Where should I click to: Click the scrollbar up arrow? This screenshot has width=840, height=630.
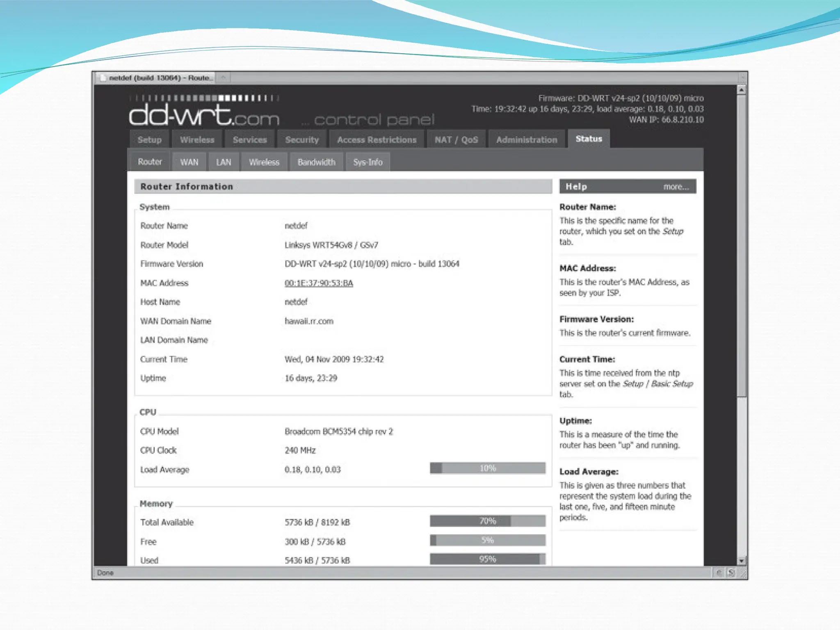(x=741, y=89)
